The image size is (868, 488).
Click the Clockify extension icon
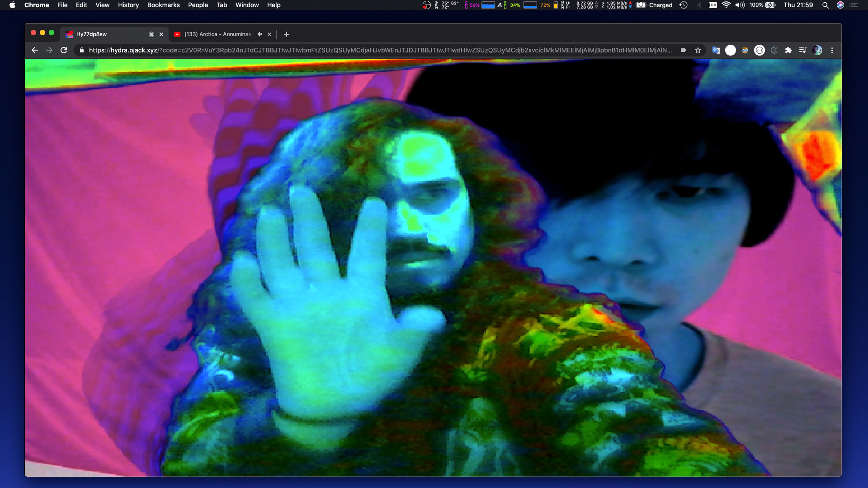tap(774, 50)
